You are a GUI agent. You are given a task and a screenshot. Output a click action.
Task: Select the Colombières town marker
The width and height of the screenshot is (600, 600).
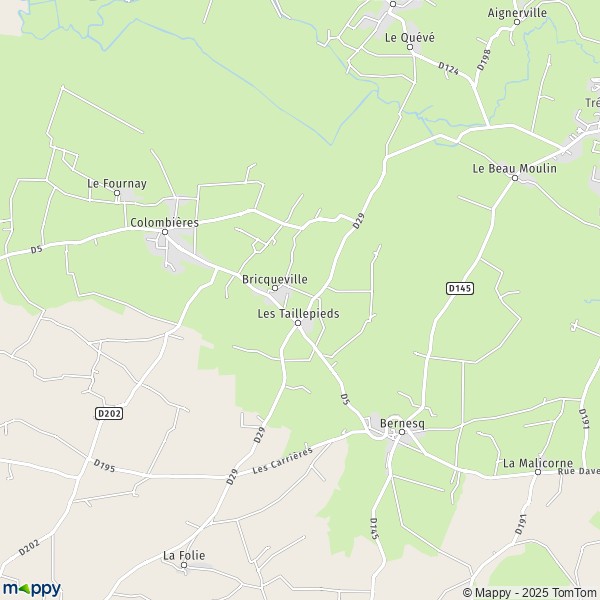click(x=165, y=232)
